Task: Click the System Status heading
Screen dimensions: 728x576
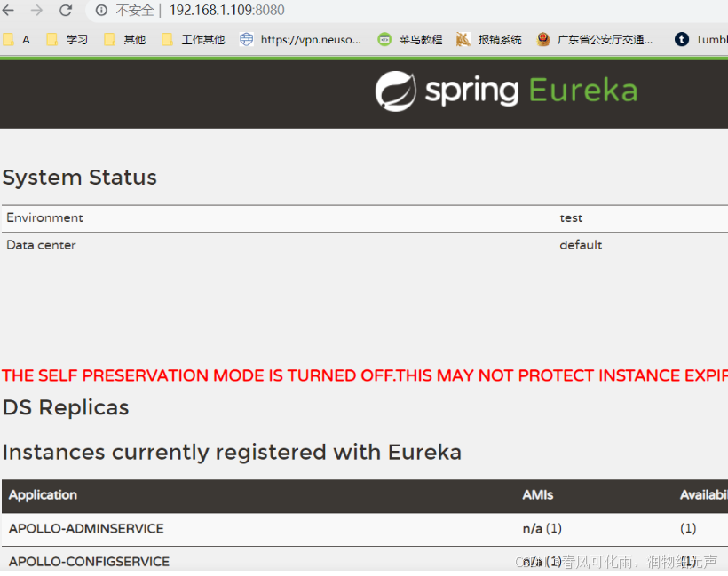Action: 79,178
